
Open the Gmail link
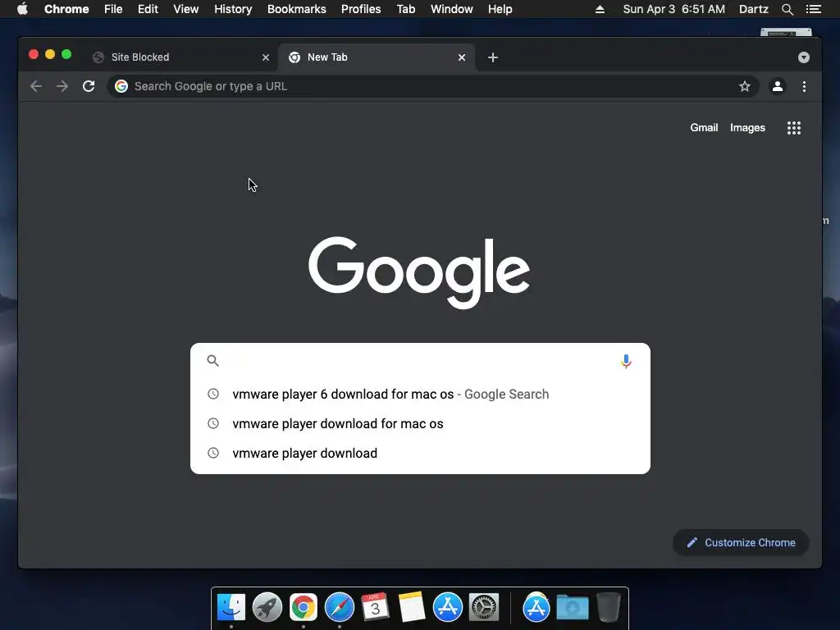pos(704,127)
